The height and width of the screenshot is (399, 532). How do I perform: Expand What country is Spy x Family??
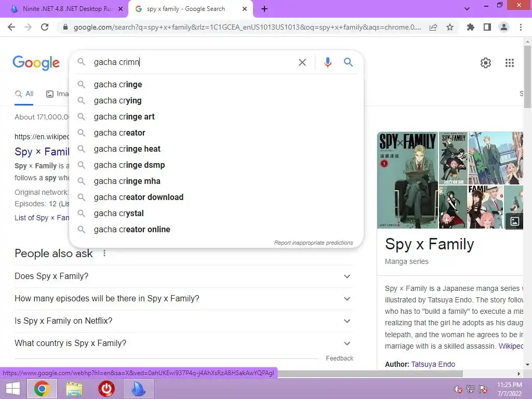click(184, 343)
